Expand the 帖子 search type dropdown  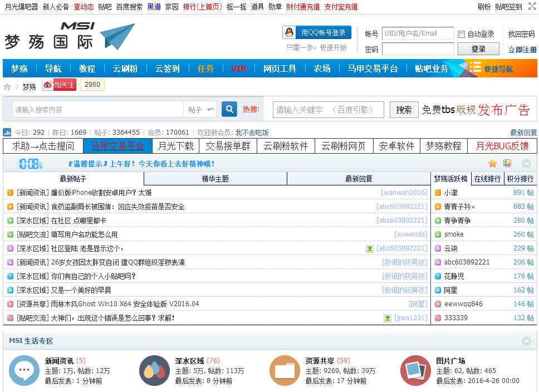[x=200, y=110]
